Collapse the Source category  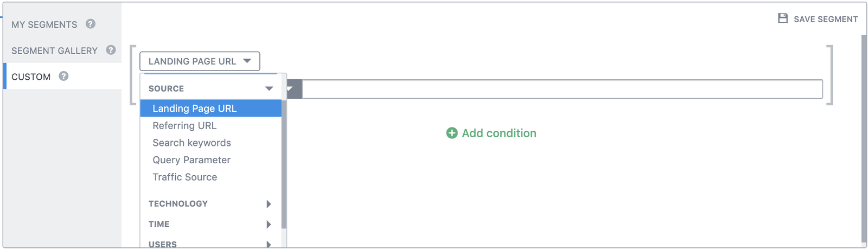click(x=269, y=88)
